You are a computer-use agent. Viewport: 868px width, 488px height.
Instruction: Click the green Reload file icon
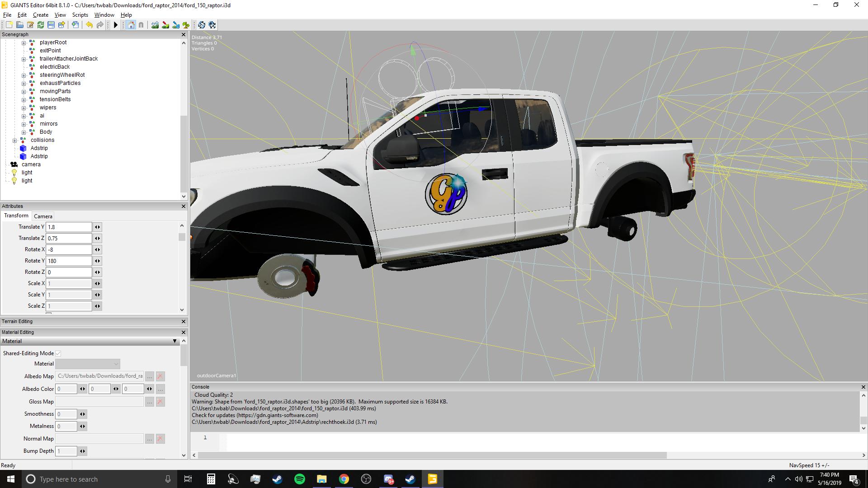click(41, 25)
